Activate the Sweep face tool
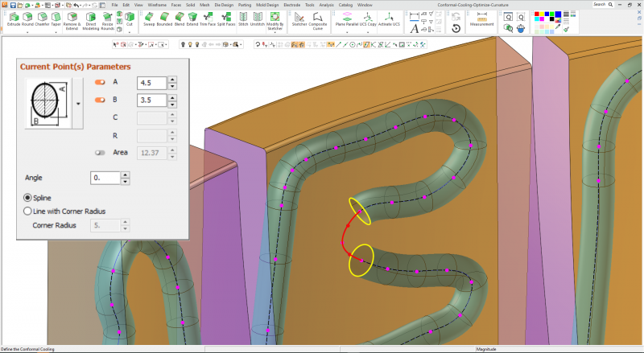Viewport: 644px width, 353px height. click(149, 19)
